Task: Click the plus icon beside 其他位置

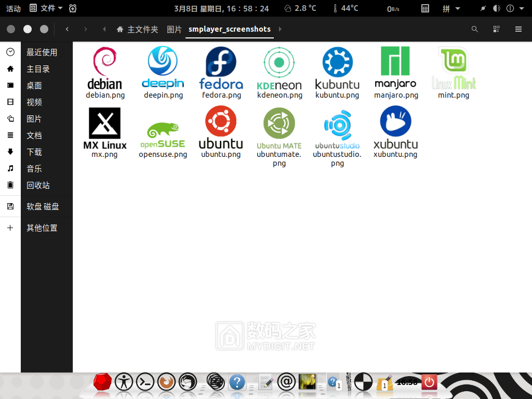Action: coord(10,228)
